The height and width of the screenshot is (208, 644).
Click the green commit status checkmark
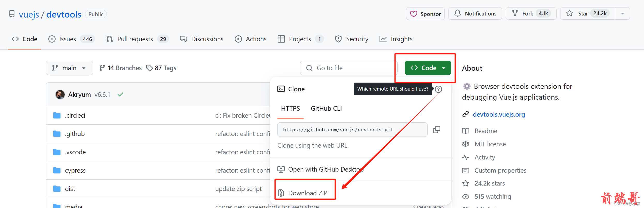[x=120, y=94]
